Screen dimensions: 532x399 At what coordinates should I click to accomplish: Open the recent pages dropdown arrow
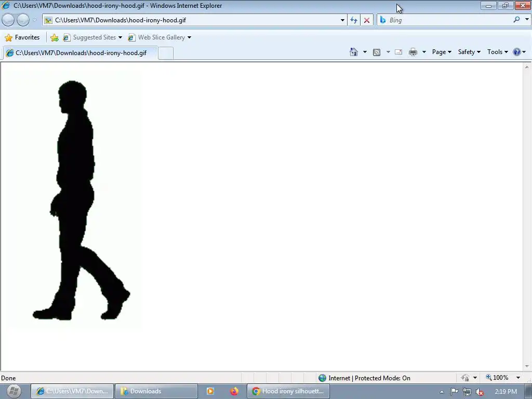click(x=34, y=20)
